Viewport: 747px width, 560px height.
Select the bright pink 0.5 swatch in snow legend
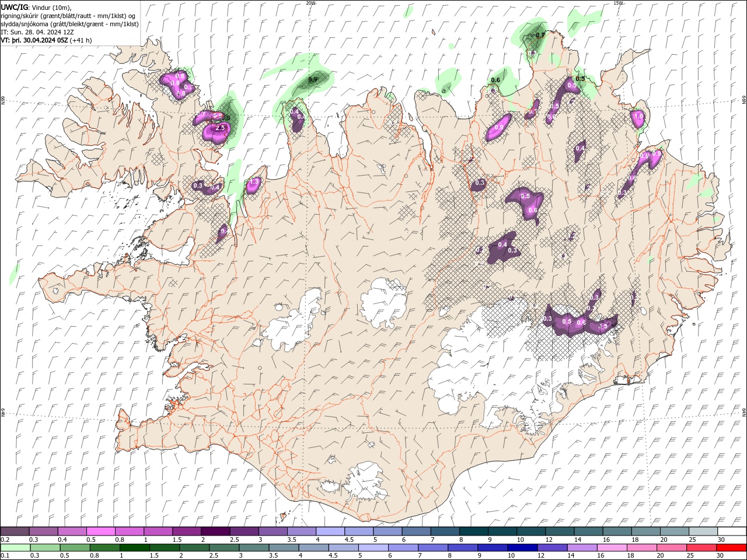(100, 531)
